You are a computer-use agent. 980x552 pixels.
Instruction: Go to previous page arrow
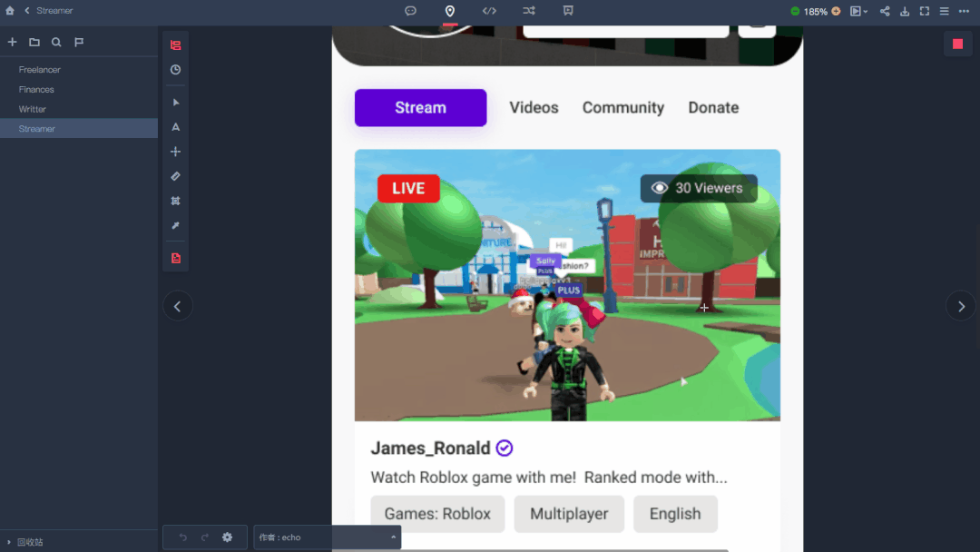178,306
